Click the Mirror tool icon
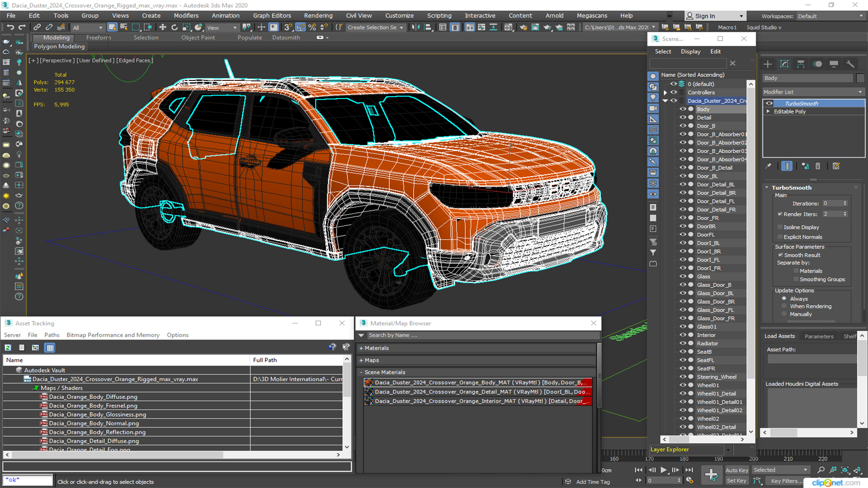This screenshot has height=488, width=868. [x=415, y=27]
